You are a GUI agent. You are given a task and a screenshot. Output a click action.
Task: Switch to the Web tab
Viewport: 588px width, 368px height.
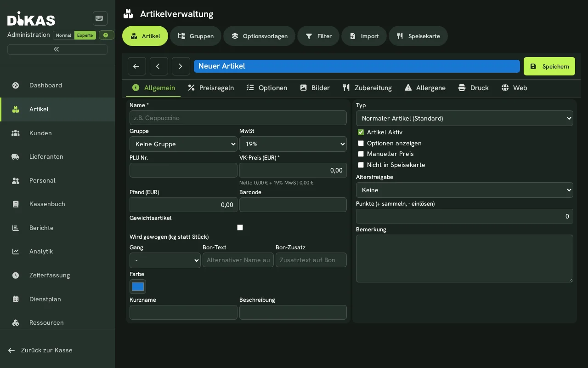tap(514, 88)
